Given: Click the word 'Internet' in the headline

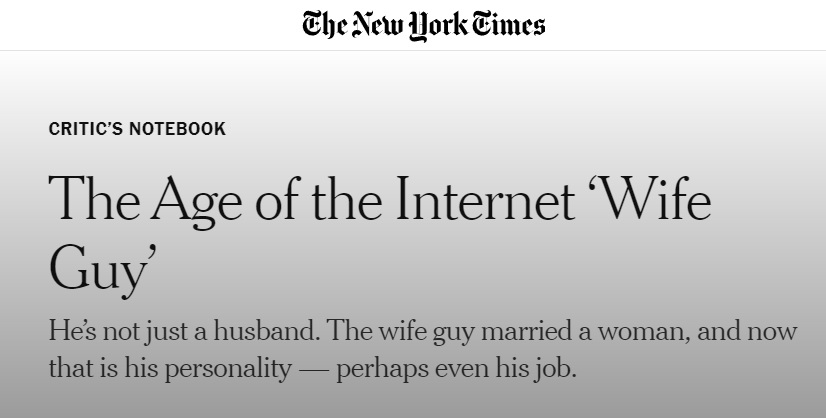Looking at the screenshot, I should [485, 199].
